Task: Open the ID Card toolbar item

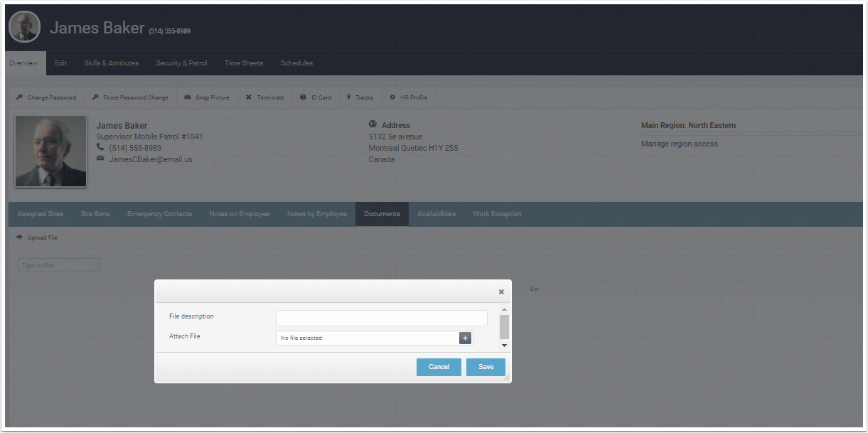Action: [315, 97]
